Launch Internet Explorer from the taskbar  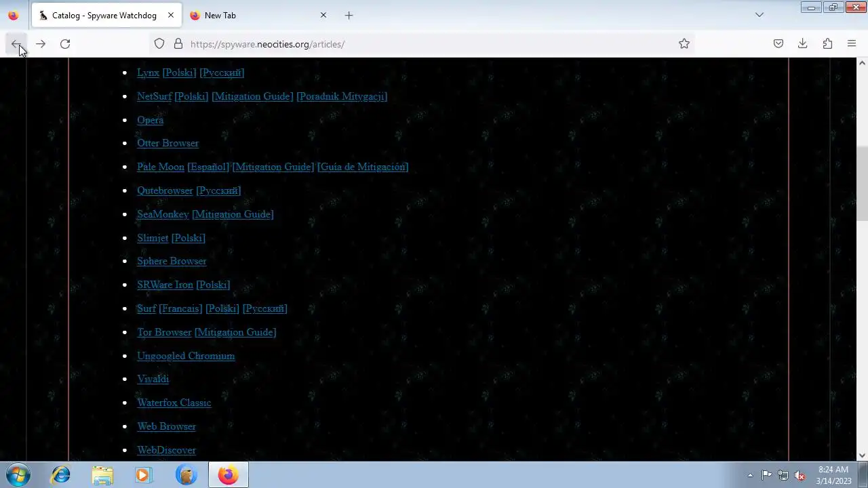(61, 475)
